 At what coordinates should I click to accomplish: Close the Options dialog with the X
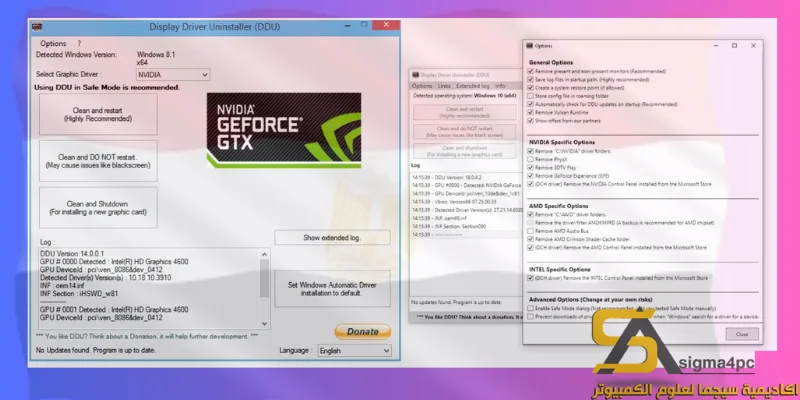(x=753, y=45)
